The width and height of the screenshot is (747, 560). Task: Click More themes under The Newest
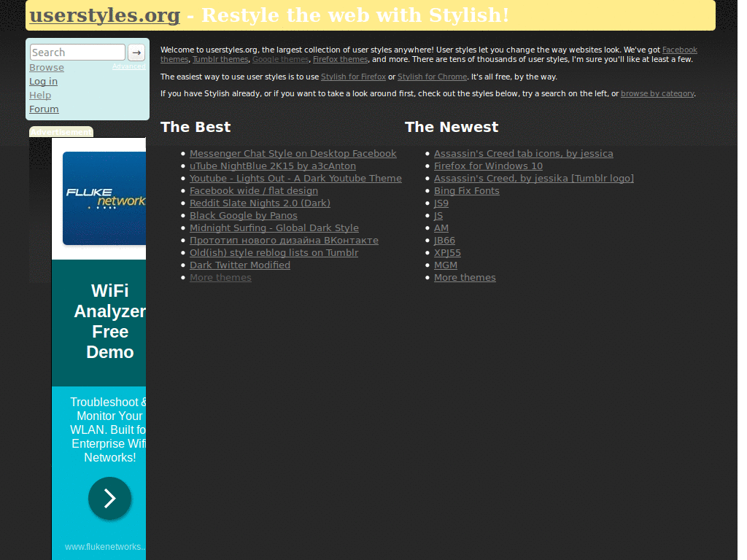[x=465, y=278]
